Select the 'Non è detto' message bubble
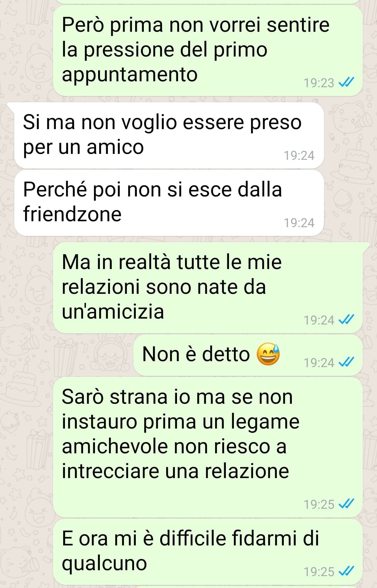This screenshot has width=377, height=588. click(248, 355)
